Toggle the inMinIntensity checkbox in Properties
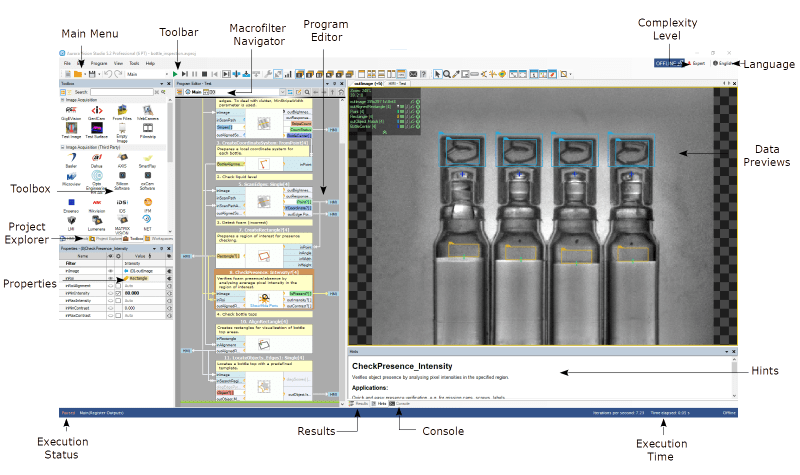Viewport: 800px width, 475px height. click(118, 293)
